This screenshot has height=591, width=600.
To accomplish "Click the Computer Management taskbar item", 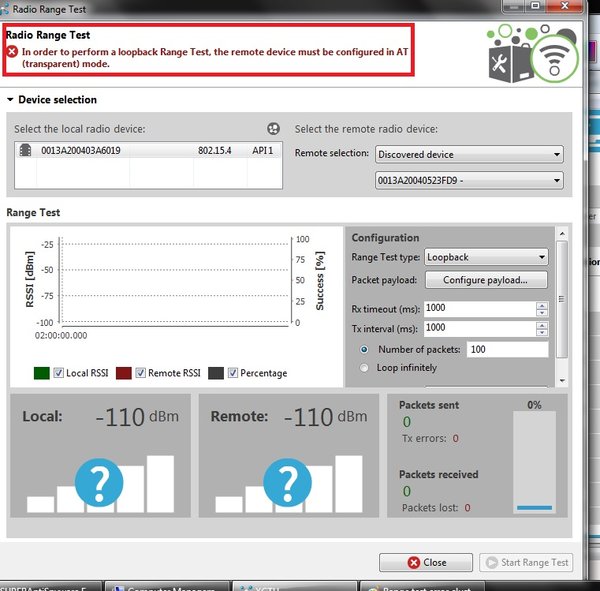I will click(x=167, y=587).
